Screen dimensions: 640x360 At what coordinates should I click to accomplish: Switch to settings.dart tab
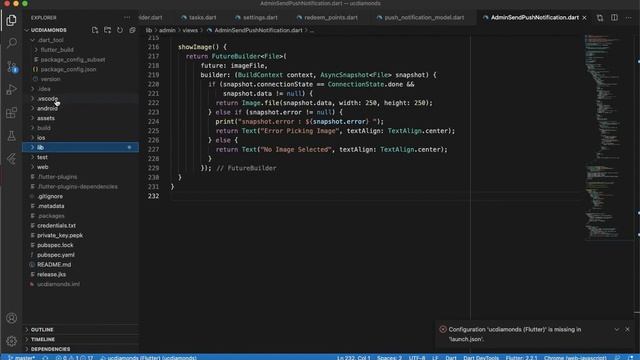pos(256,18)
